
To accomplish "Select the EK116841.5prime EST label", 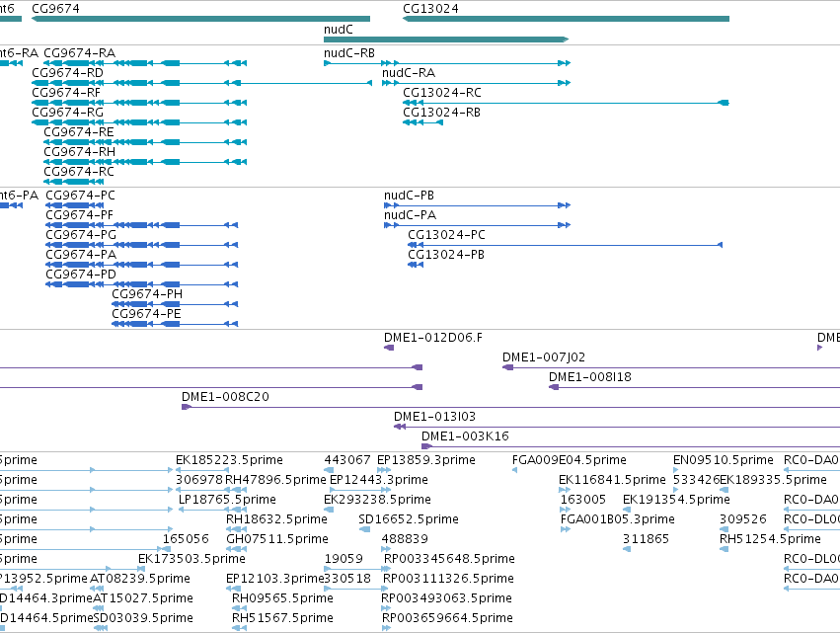I will click(612, 480).
